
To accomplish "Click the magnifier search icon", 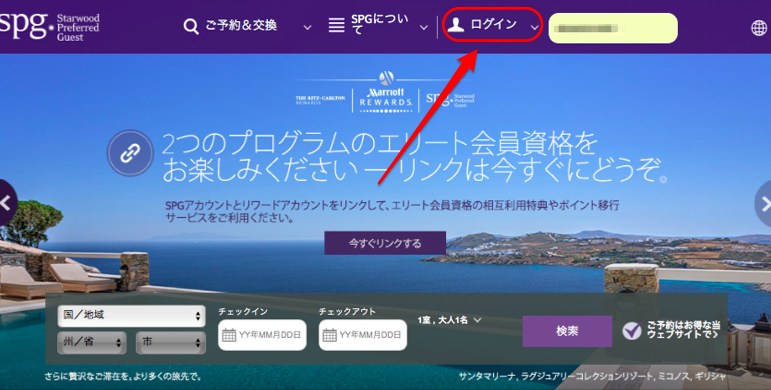I will point(191,26).
